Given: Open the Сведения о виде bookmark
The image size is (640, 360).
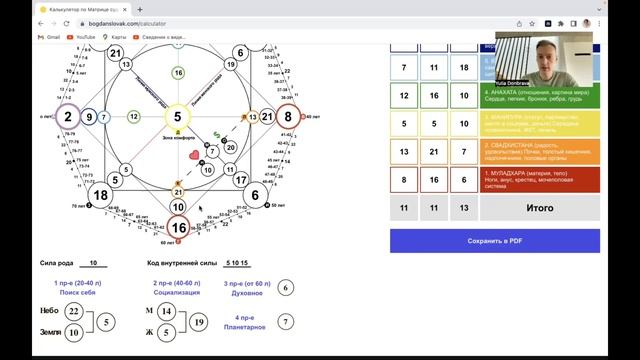Looking at the screenshot, I should click(159, 37).
